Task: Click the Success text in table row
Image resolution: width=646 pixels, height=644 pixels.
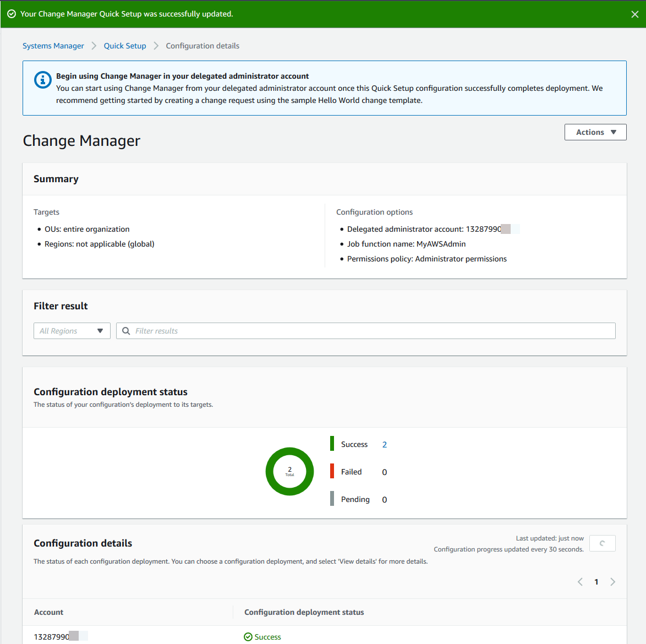Action: click(x=268, y=637)
